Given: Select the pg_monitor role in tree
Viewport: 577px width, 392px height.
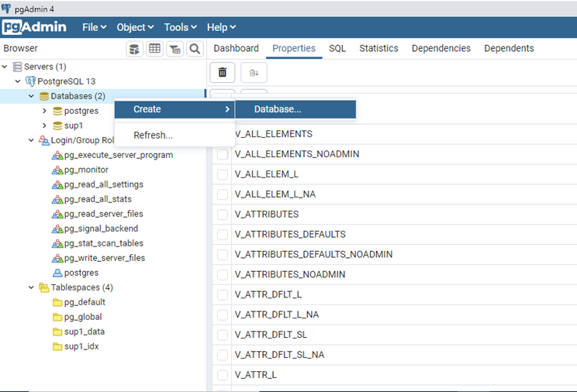Looking at the screenshot, I should [86, 170].
